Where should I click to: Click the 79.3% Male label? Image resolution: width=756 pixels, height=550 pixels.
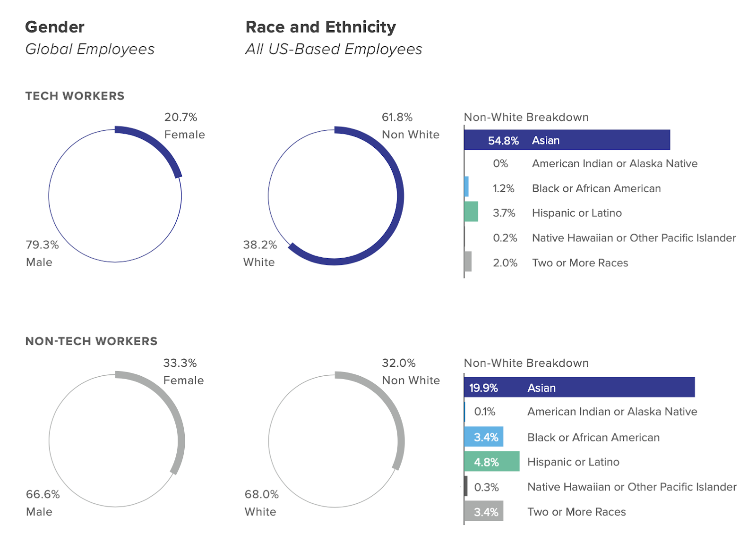[x=42, y=253]
